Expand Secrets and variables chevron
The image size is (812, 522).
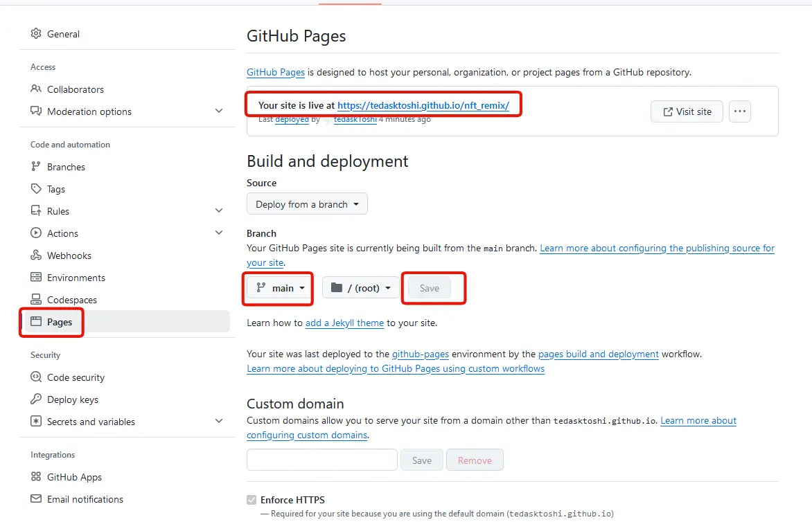click(219, 421)
